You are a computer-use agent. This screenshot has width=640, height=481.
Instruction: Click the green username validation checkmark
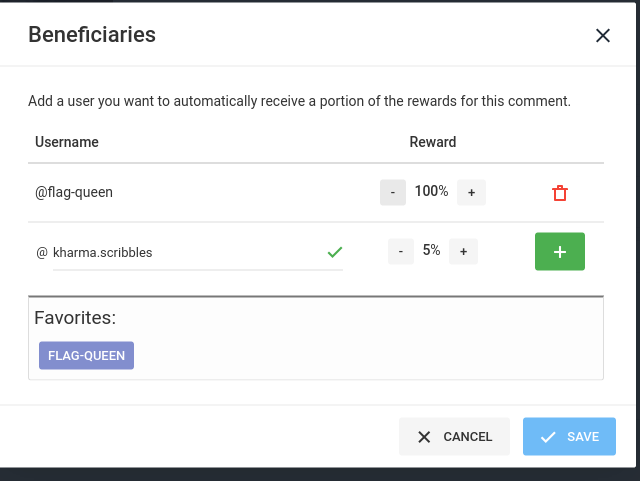pos(335,253)
